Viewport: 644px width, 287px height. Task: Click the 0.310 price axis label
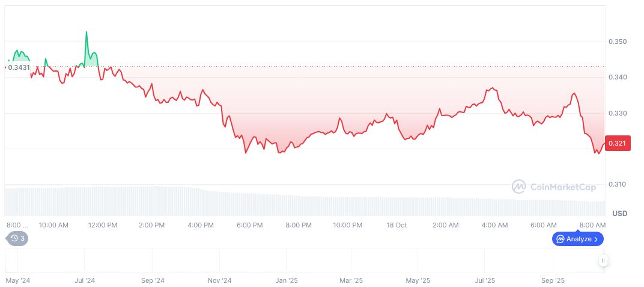tap(617, 184)
